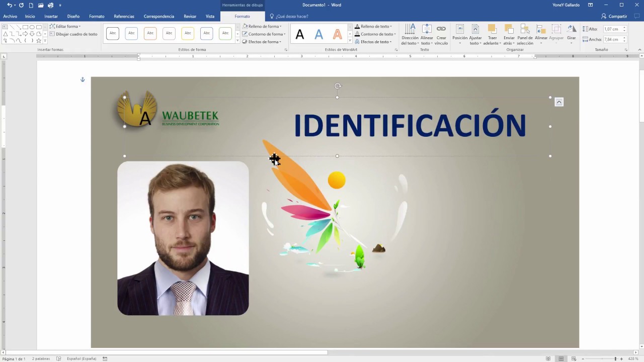Apply the orange-outlined Abc shape style
The width and height of the screenshot is (644, 362).
click(x=150, y=33)
